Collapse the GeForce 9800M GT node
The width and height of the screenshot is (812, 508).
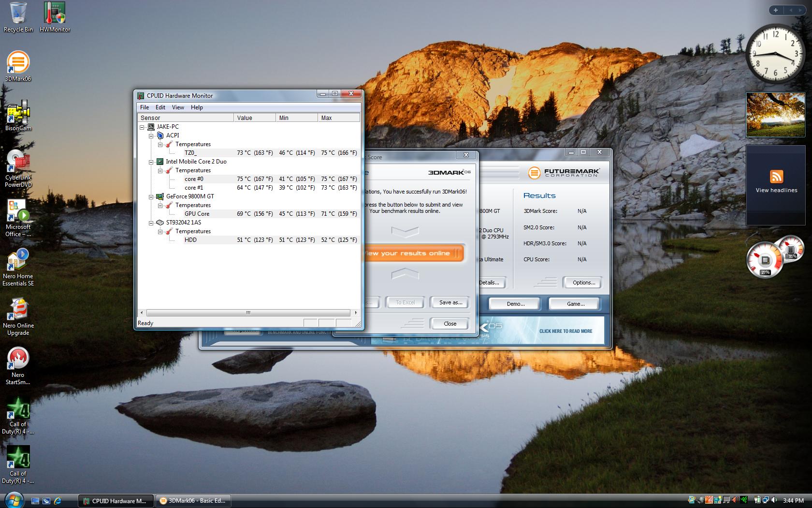point(151,197)
